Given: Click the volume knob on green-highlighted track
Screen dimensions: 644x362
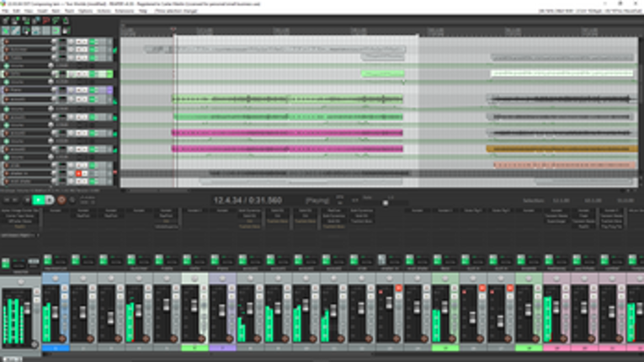Looking at the screenshot, I should click(x=55, y=74).
